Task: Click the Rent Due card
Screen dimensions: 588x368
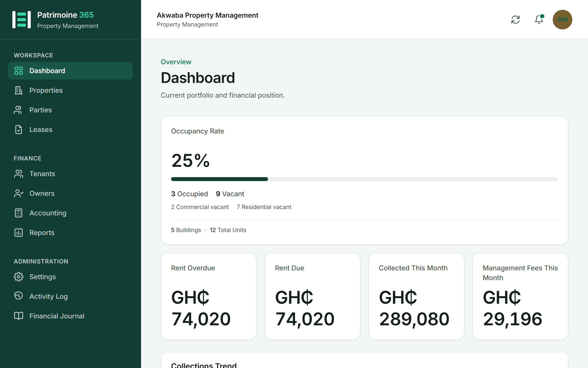Action: 313,296
